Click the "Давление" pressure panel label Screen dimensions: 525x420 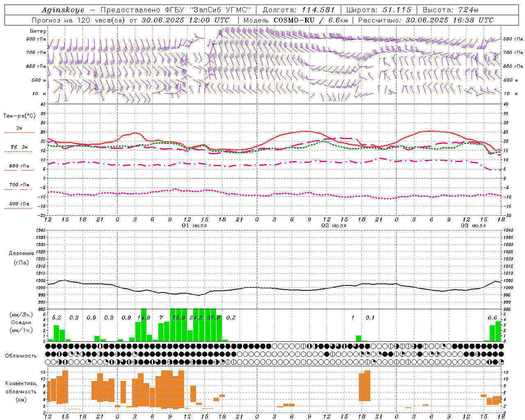(21, 253)
